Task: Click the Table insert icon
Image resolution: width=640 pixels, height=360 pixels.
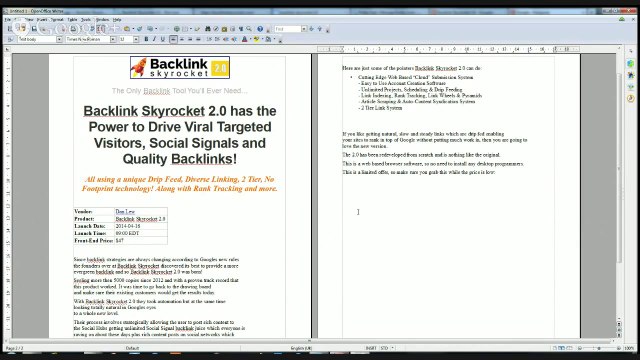Action: (185, 29)
